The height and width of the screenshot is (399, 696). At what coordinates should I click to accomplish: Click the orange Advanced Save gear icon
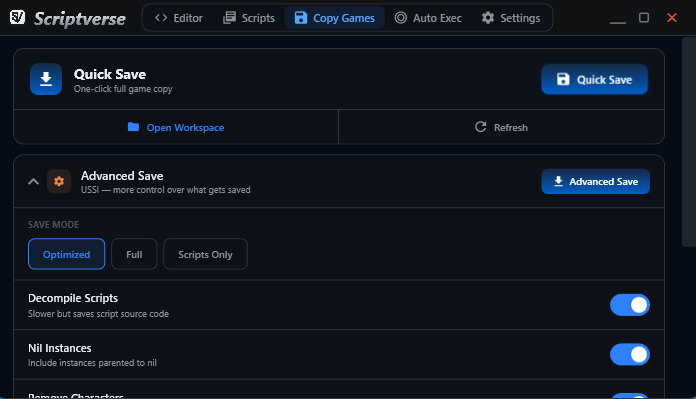(59, 181)
